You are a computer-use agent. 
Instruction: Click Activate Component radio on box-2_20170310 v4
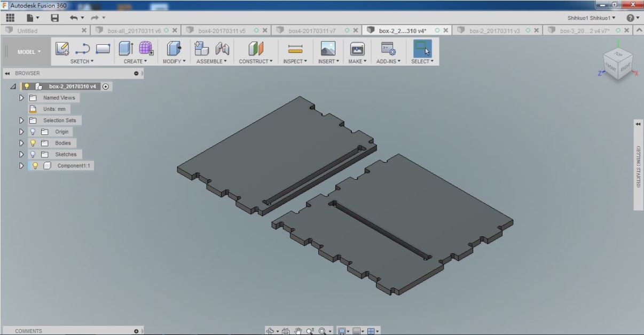point(105,86)
